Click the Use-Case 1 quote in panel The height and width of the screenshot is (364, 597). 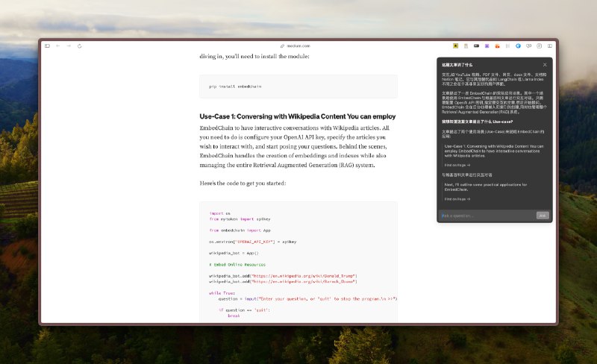pyautogui.click(x=494, y=151)
